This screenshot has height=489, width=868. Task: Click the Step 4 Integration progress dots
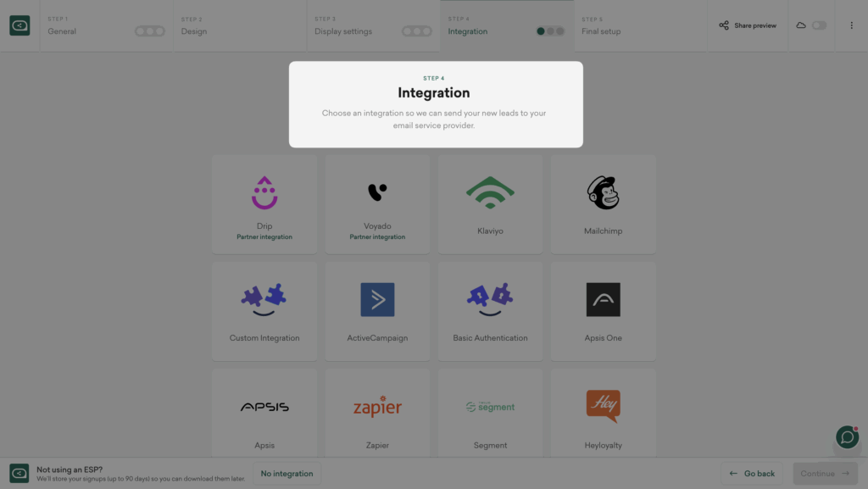coord(550,31)
